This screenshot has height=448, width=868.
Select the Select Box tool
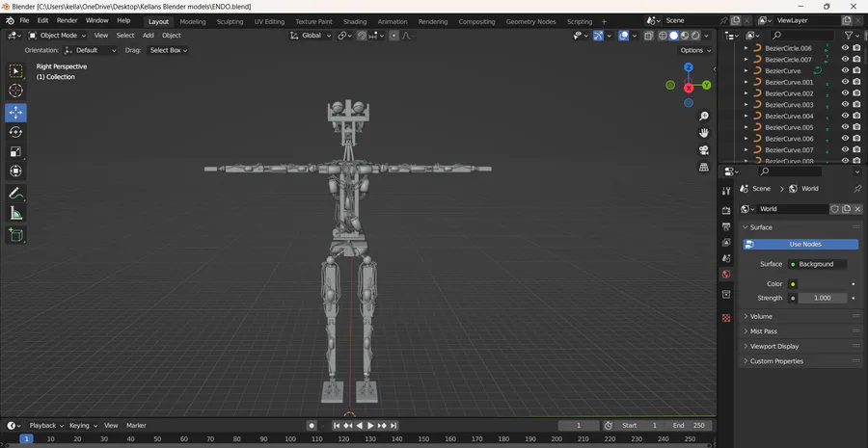[x=15, y=71]
